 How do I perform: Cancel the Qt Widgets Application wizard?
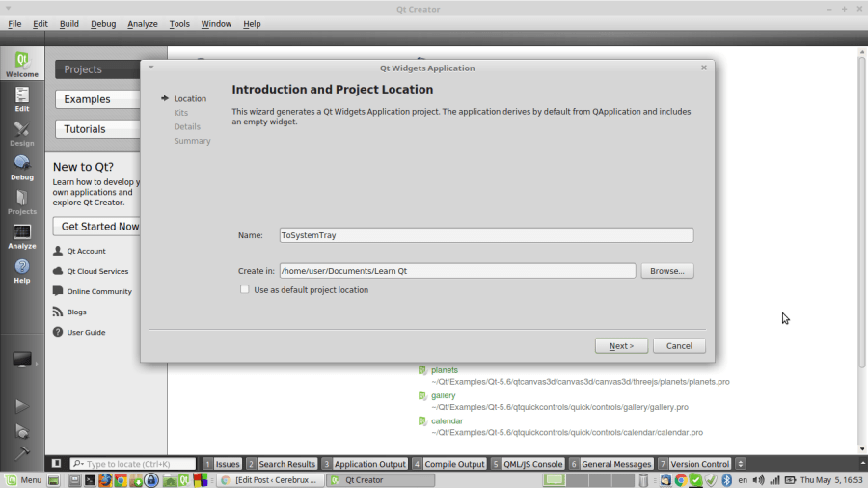point(679,346)
